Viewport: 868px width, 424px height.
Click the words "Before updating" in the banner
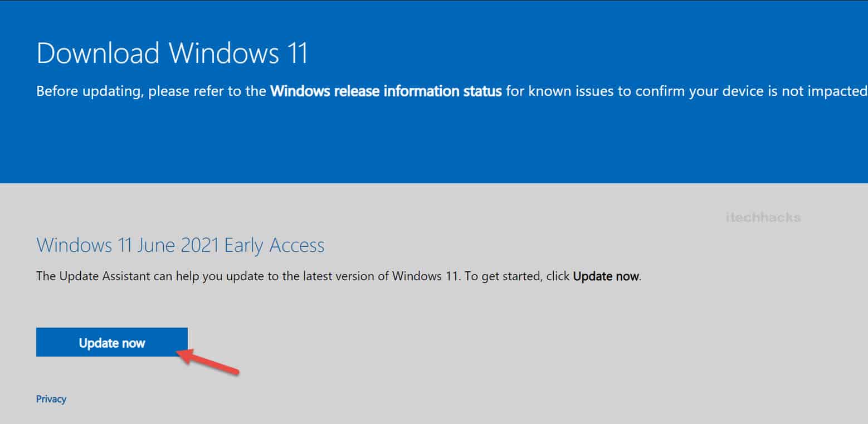point(88,91)
